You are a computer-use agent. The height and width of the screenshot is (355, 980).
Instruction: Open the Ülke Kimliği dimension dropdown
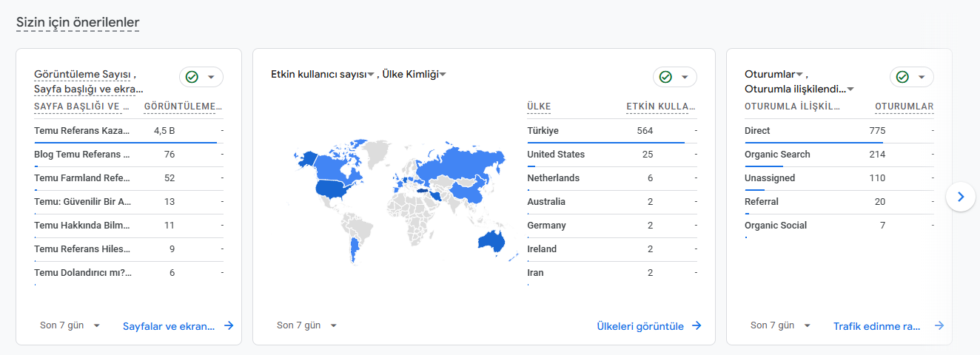pos(414,74)
